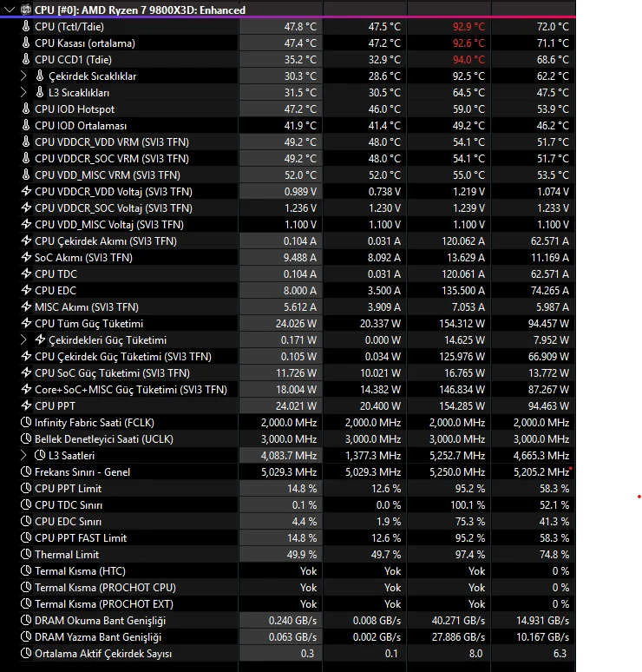Click lightning icon beside CPU EDC

[x=26, y=291]
